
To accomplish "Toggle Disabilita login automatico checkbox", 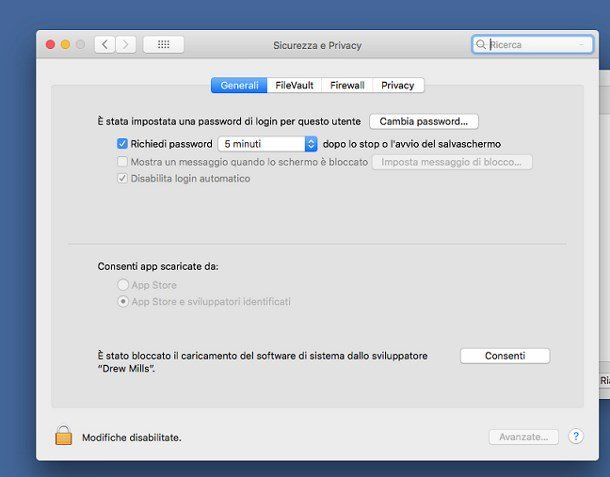I will [x=122, y=179].
